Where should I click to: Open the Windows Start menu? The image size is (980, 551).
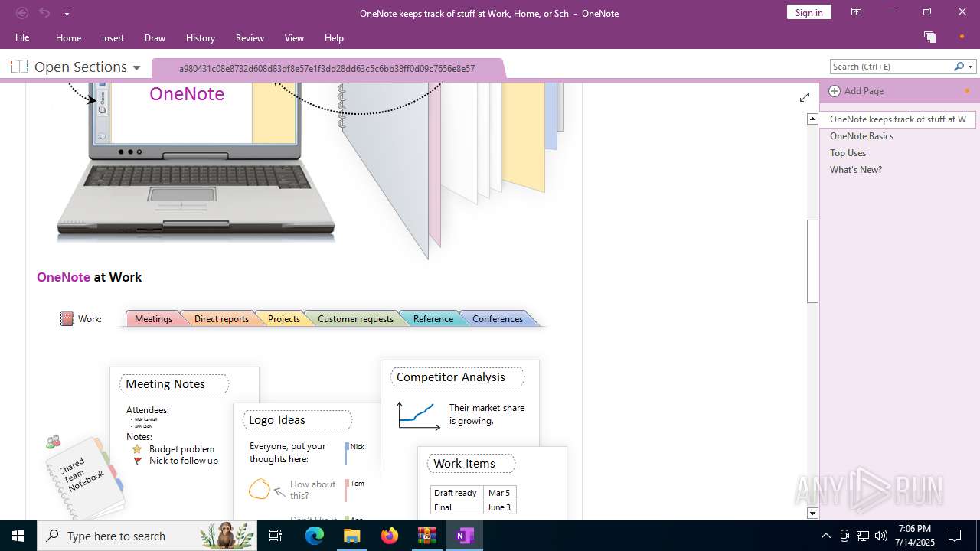point(18,536)
